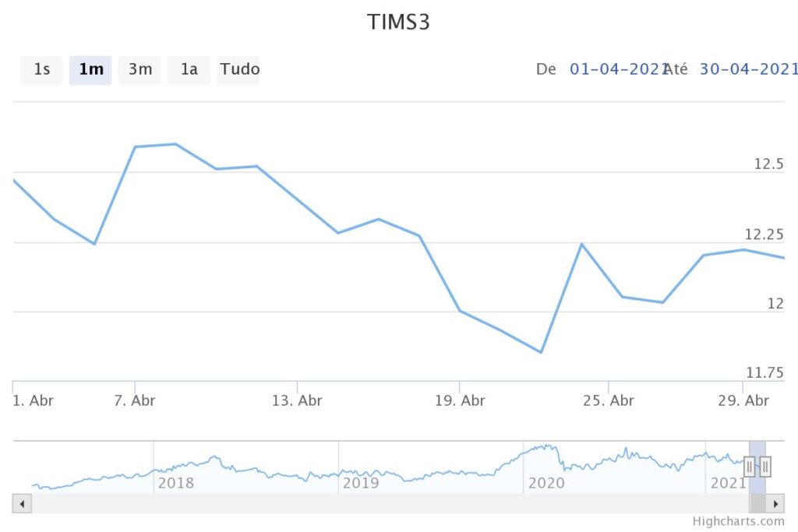Switch to the 3m range

point(139,69)
